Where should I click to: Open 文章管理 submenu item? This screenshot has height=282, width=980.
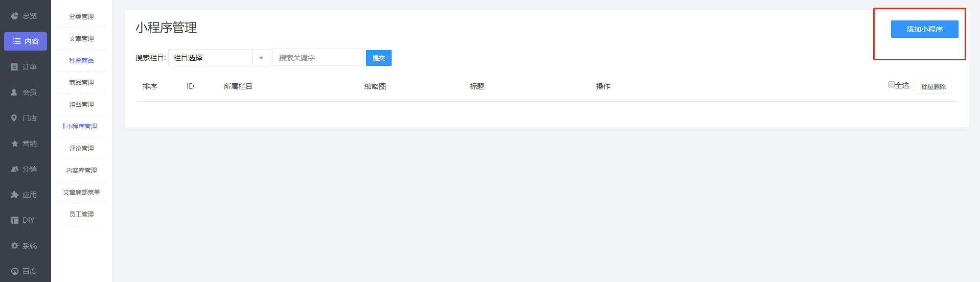click(82, 38)
